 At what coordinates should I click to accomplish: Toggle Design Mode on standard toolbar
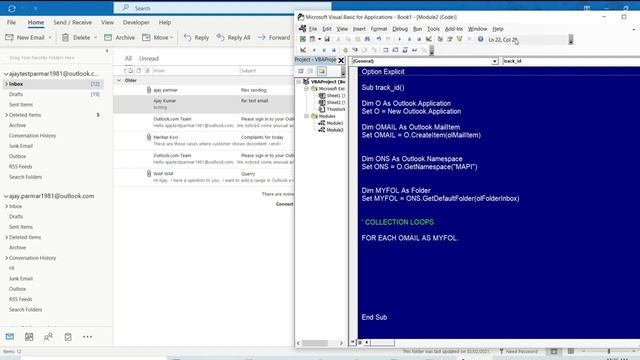click(429, 39)
